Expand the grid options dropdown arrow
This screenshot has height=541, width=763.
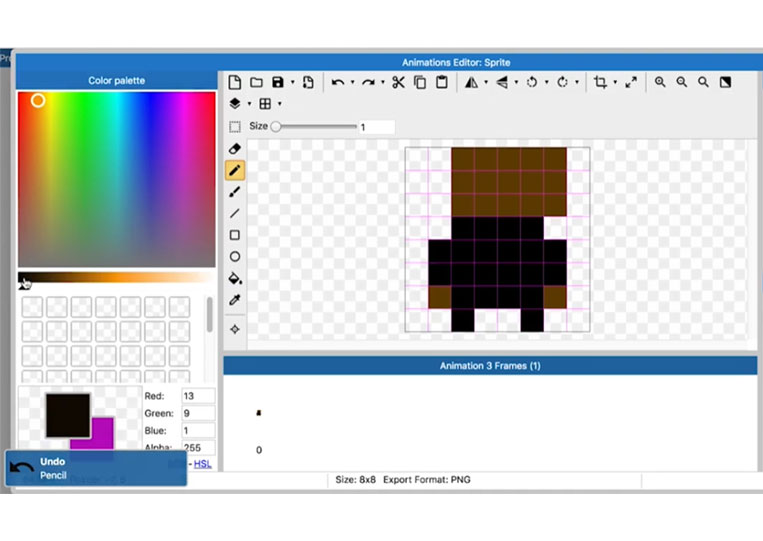click(x=279, y=104)
